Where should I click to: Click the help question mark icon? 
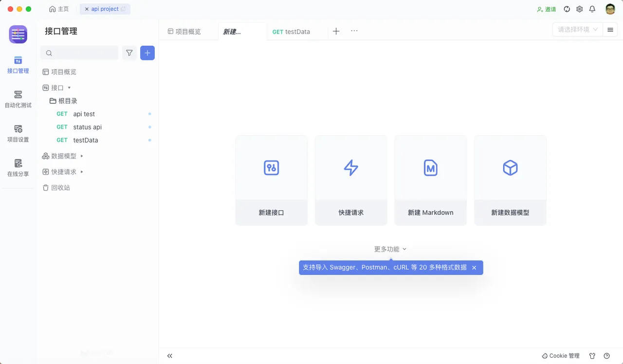tap(606, 356)
